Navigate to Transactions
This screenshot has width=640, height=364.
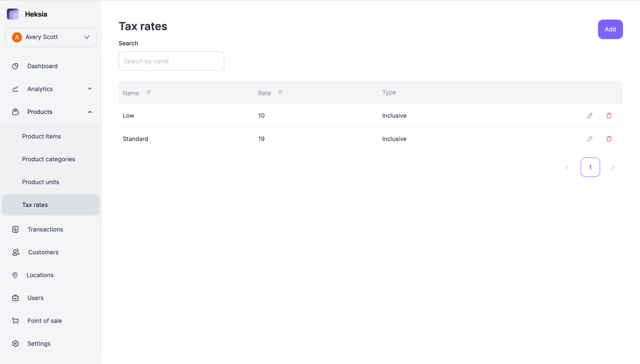(x=45, y=229)
